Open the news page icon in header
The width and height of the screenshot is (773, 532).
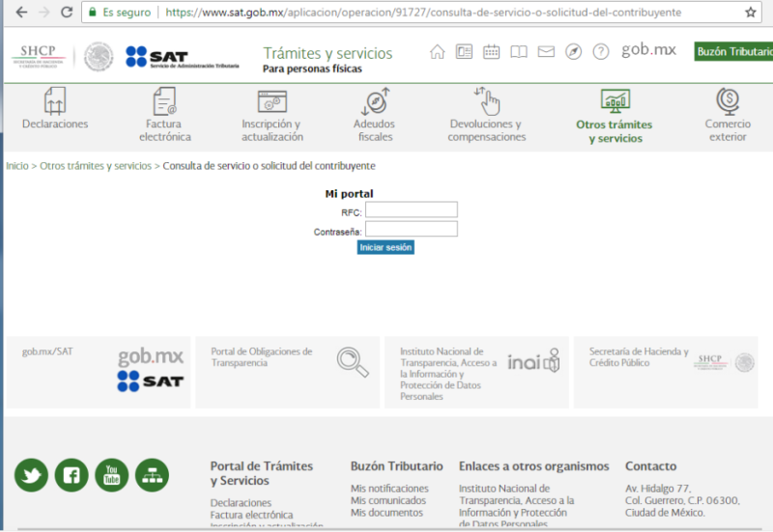click(x=464, y=51)
